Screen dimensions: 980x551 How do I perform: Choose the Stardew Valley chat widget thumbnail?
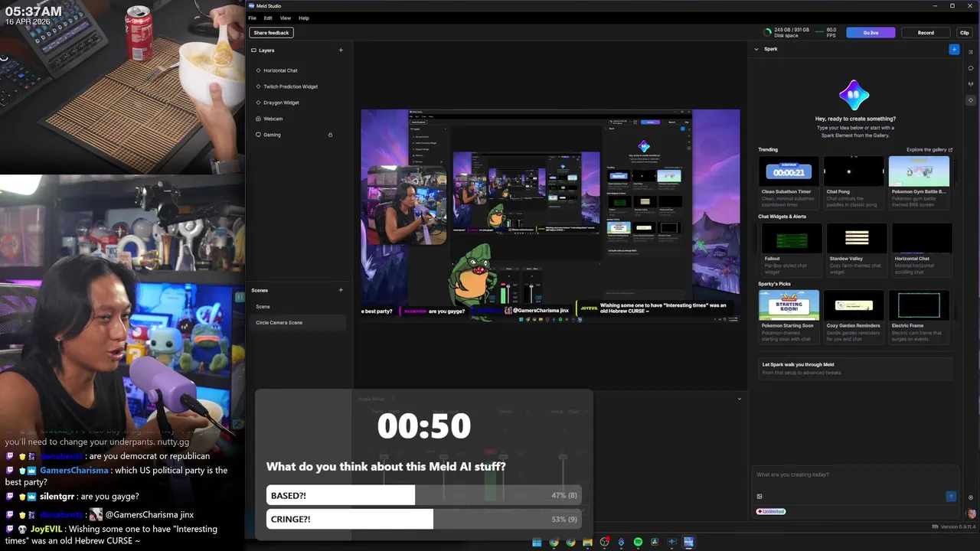[x=857, y=238]
